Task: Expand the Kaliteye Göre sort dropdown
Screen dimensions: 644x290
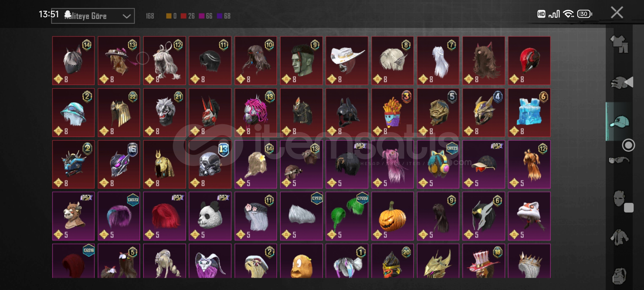Action: [x=93, y=16]
